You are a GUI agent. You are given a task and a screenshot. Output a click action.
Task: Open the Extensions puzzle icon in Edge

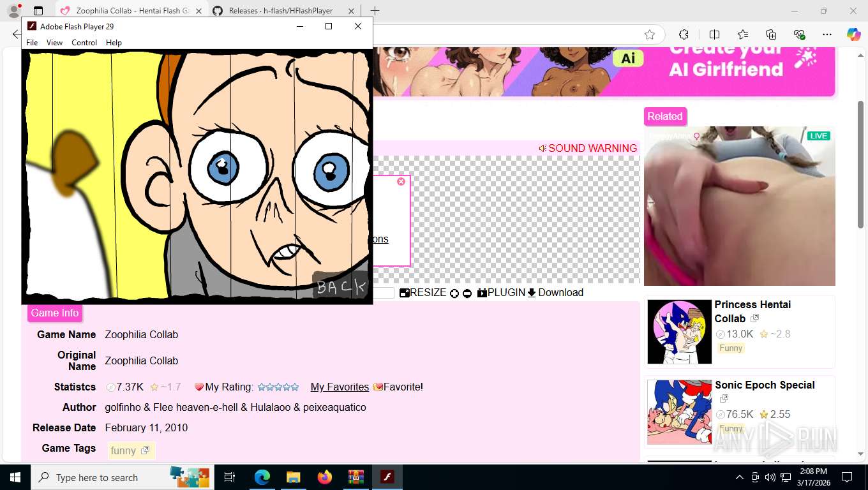tap(684, 34)
